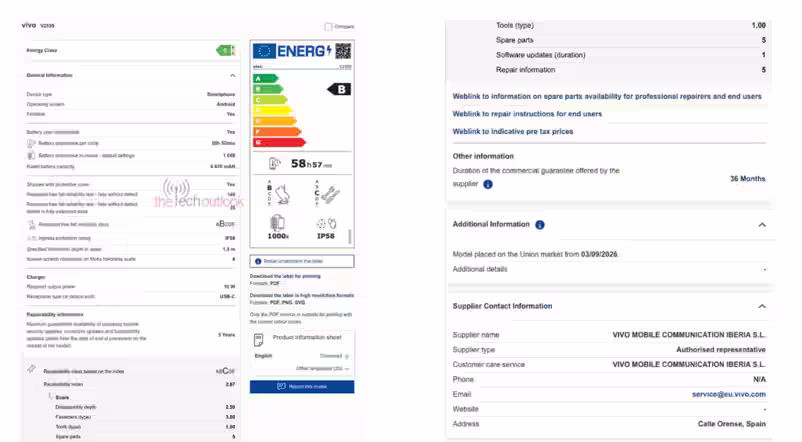Click the info icon next to supplier guarantee

pyautogui.click(x=488, y=185)
